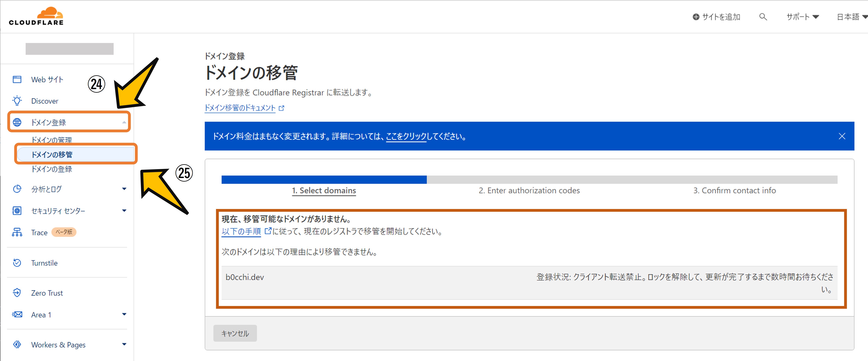The width and height of the screenshot is (868, 361).
Task: Click the blue filled progress bar segment
Action: (324, 179)
